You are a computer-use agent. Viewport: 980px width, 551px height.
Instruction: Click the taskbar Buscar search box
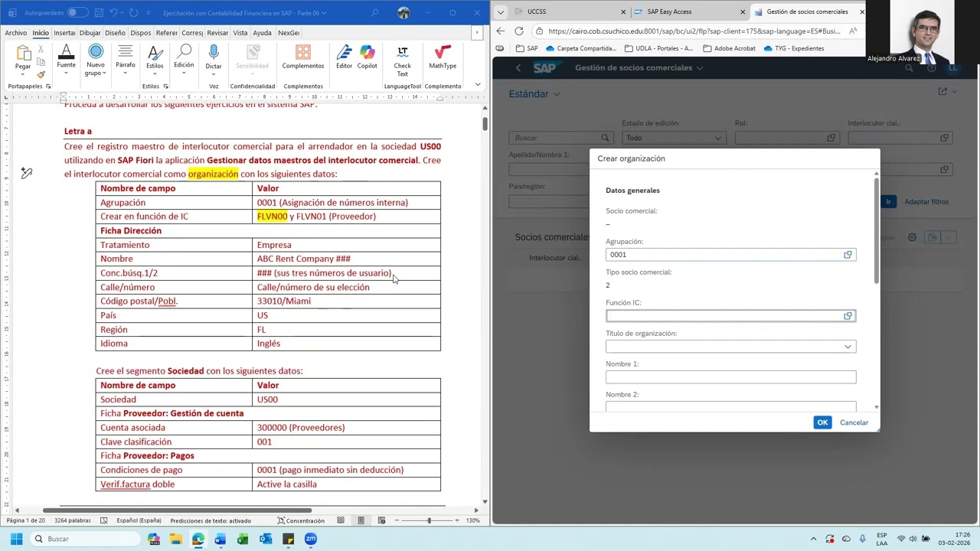tap(83, 539)
